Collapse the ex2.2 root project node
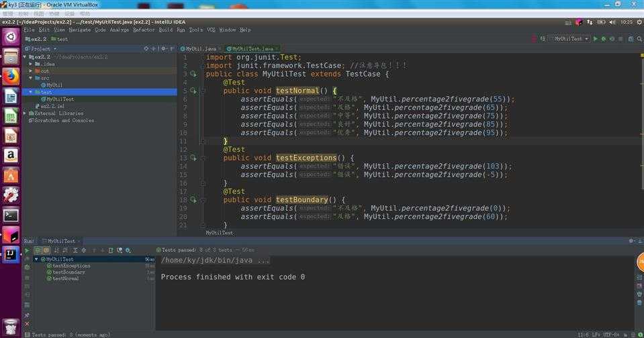Screen dimensions: 644x338 pos(26,56)
